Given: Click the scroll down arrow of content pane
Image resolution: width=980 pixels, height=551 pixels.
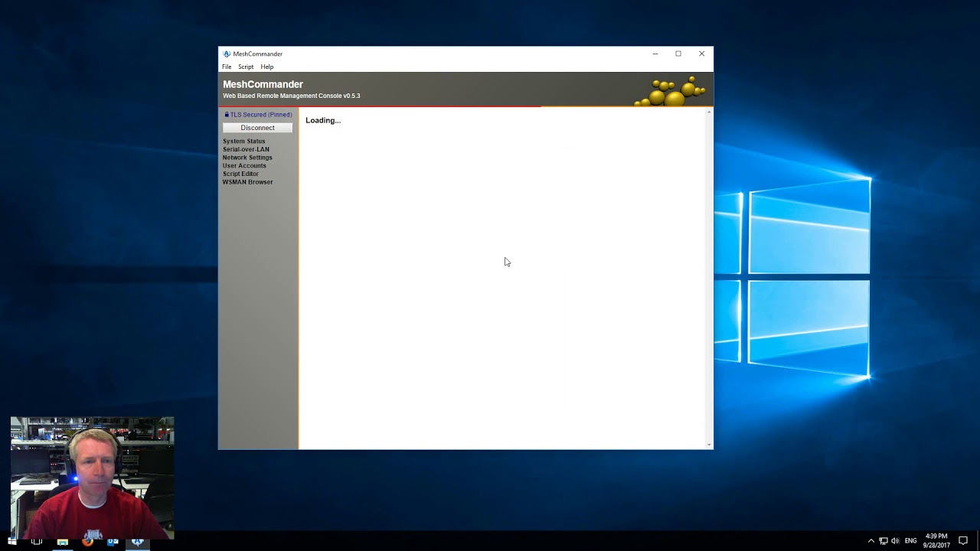Looking at the screenshot, I should tap(709, 445).
